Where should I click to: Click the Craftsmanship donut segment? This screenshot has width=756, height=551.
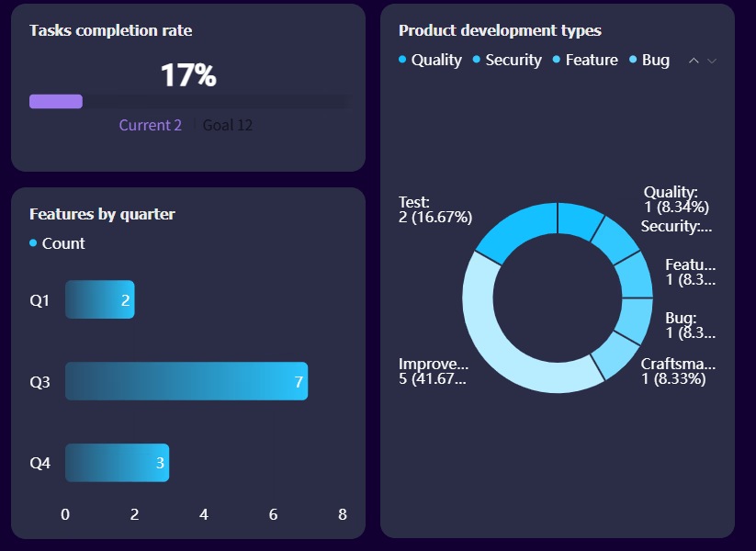point(615,355)
